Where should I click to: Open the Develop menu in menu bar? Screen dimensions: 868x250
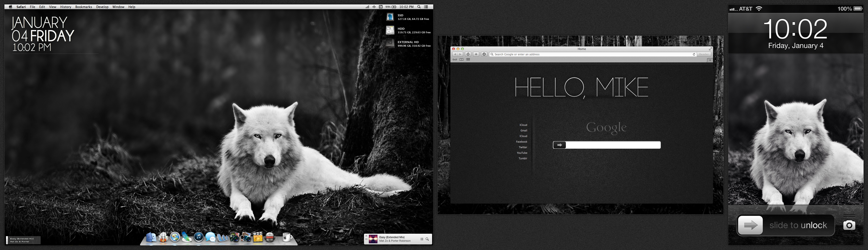102,7
